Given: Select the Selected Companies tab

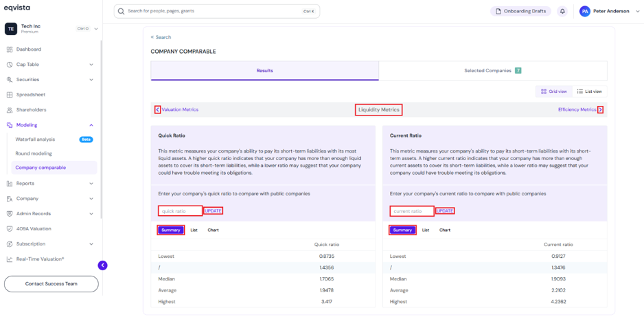Looking at the screenshot, I should (493, 71).
